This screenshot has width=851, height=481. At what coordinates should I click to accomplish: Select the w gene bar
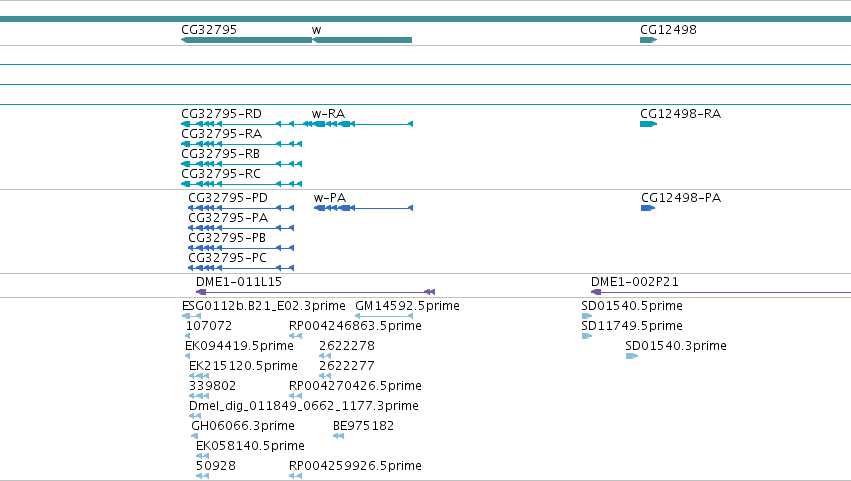click(362, 40)
